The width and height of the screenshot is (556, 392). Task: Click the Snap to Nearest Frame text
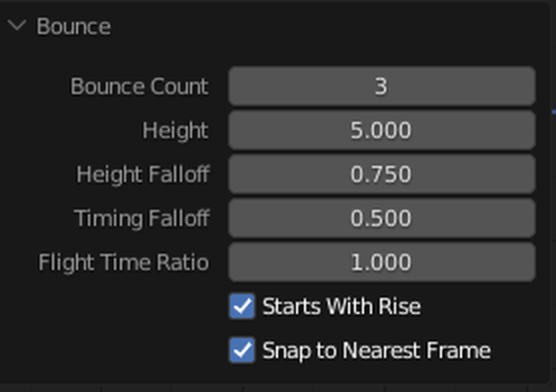click(x=377, y=351)
